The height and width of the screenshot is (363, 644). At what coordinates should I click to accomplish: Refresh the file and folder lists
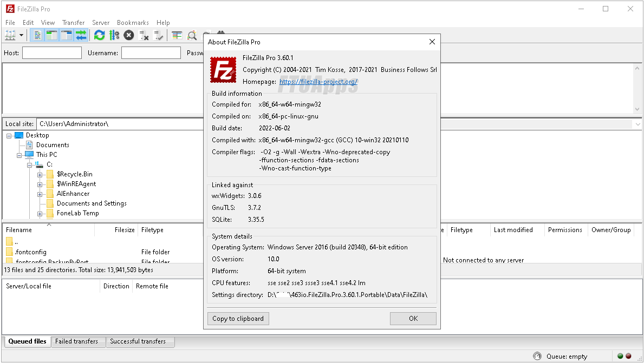[x=99, y=35]
